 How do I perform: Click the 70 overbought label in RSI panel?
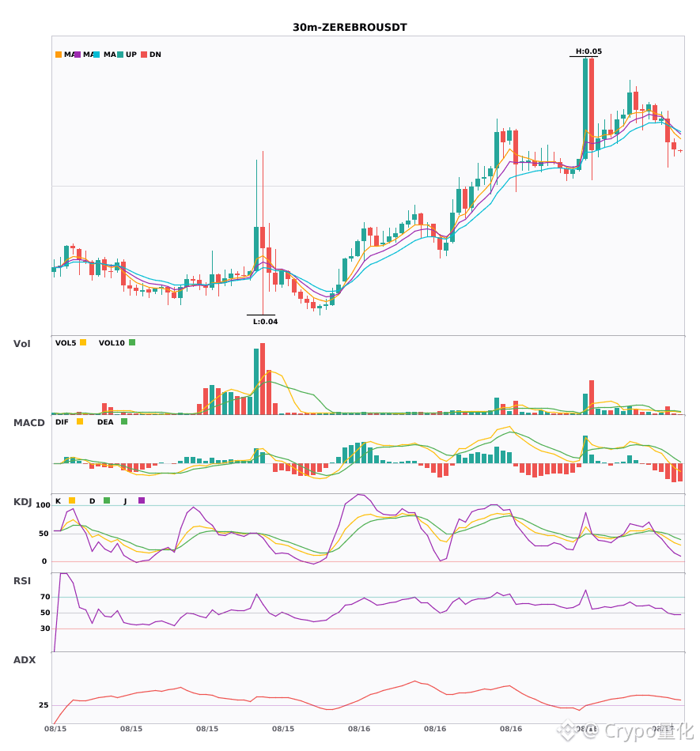point(45,597)
